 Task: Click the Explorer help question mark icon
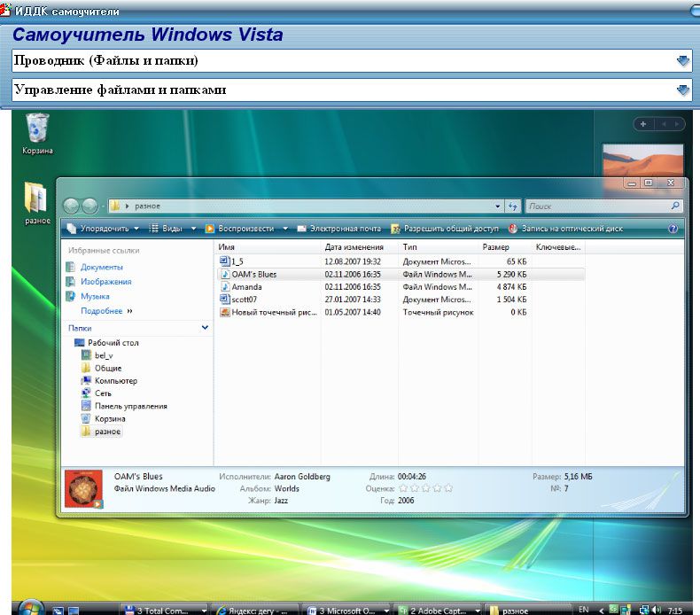point(673,229)
